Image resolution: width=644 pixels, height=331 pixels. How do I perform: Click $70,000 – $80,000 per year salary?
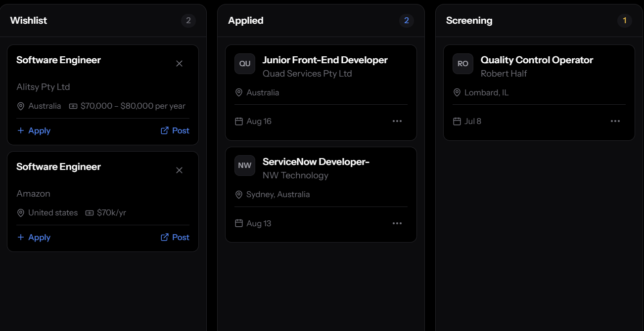tap(133, 106)
